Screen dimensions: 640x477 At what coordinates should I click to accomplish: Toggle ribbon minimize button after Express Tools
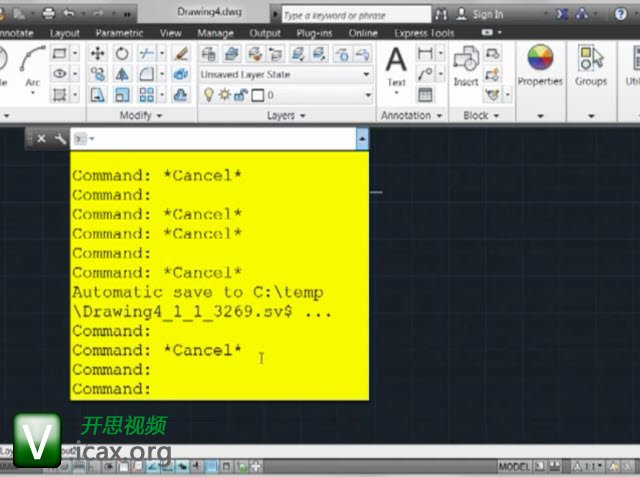[487, 32]
